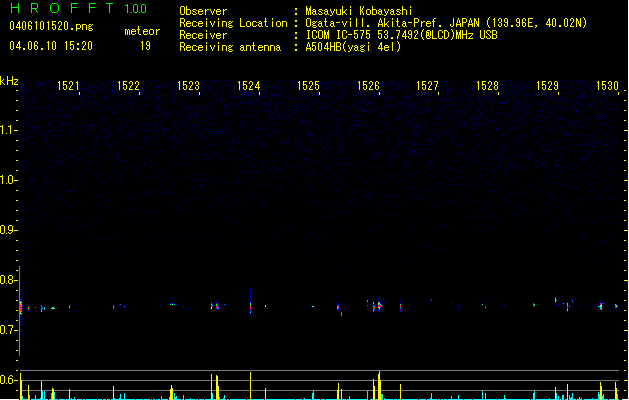Viewport: 629px width, 400px height.
Task: Click the 1526 time axis marker
Action: tap(368, 86)
